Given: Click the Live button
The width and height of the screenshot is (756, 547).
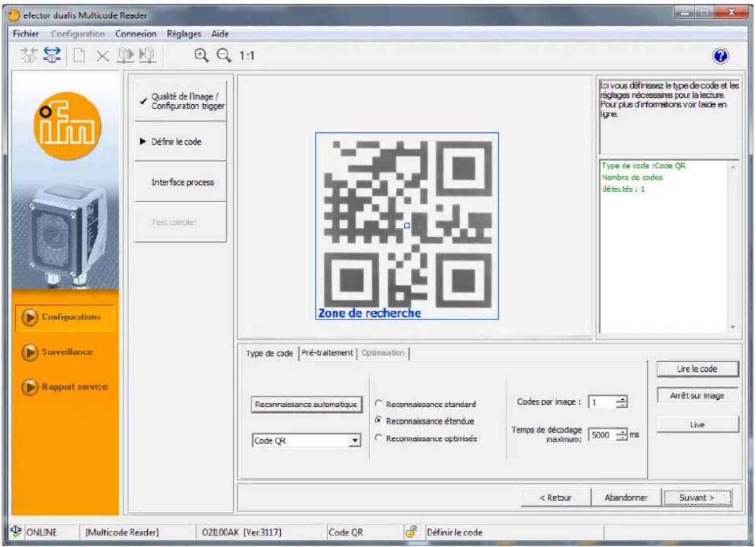Looking at the screenshot, I should (697, 424).
